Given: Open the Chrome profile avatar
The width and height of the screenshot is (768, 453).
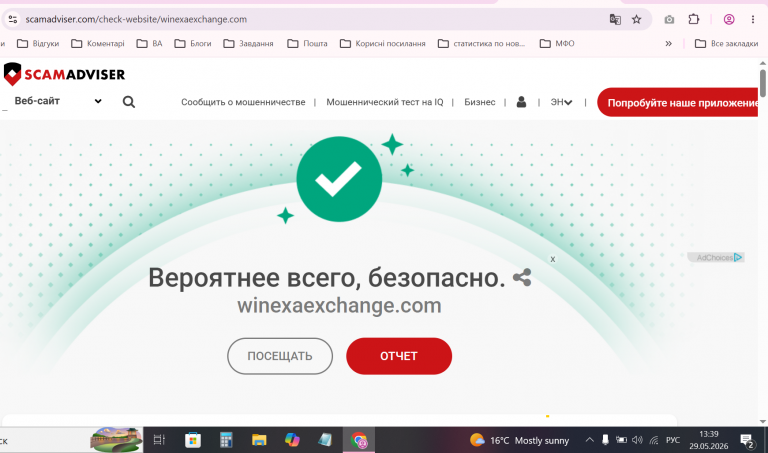Looking at the screenshot, I should tap(729, 19).
